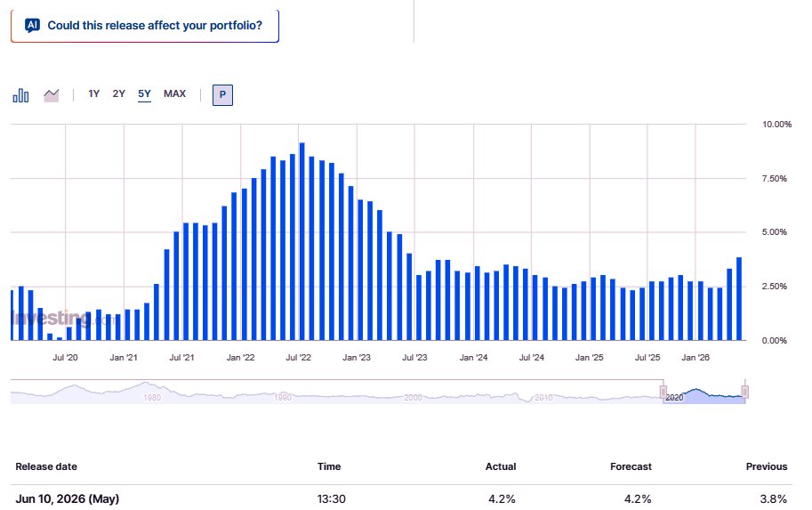Click the left handle of the range navigator
Viewport: 812px width, 510px height.
[x=663, y=392]
